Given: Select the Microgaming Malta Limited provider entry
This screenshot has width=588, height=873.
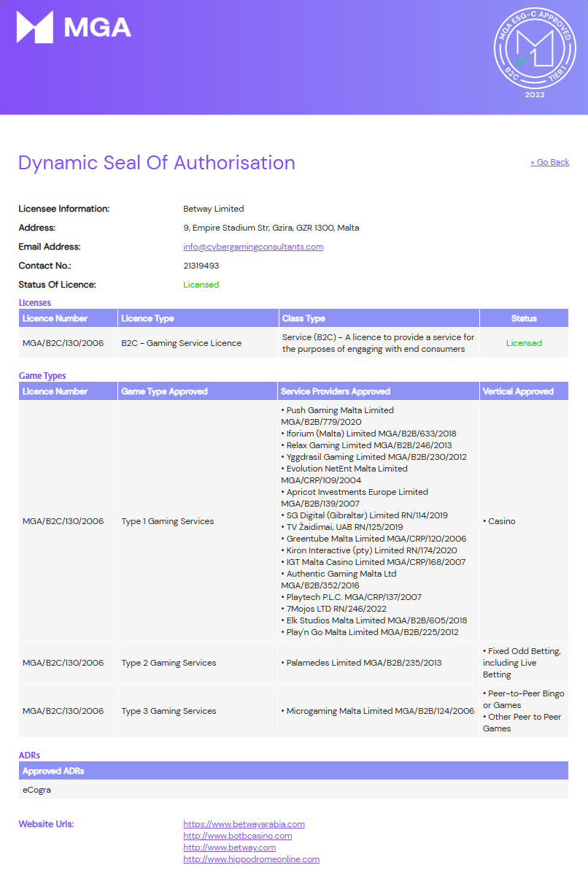Looking at the screenshot, I should tap(378, 711).
